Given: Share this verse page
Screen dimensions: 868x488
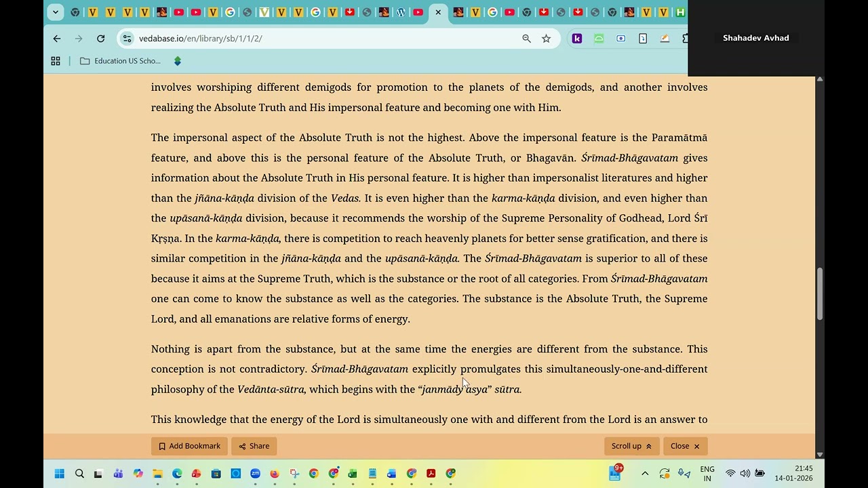Looking at the screenshot, I should (254, 446).
